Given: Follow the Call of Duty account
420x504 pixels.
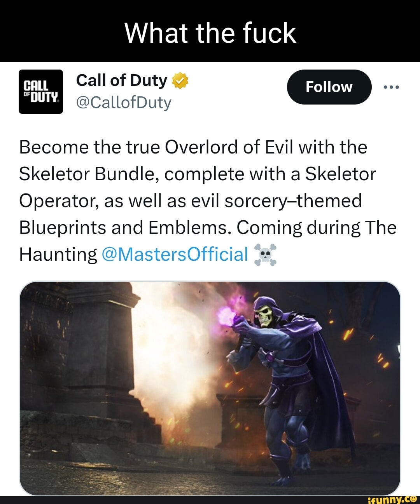Looking at the screenshot, I should 329,87.
